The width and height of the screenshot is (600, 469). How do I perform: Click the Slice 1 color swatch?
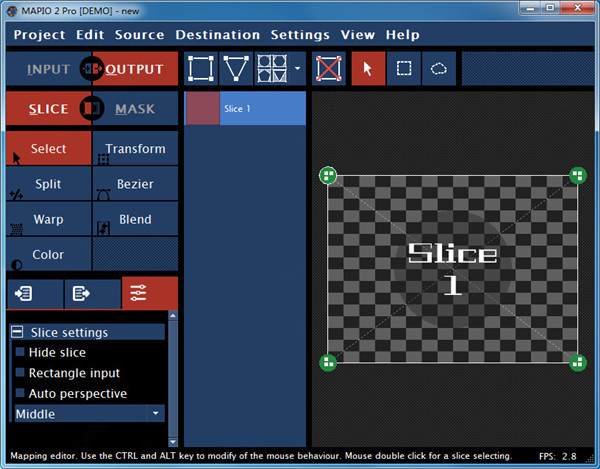(x=203, y=108)
